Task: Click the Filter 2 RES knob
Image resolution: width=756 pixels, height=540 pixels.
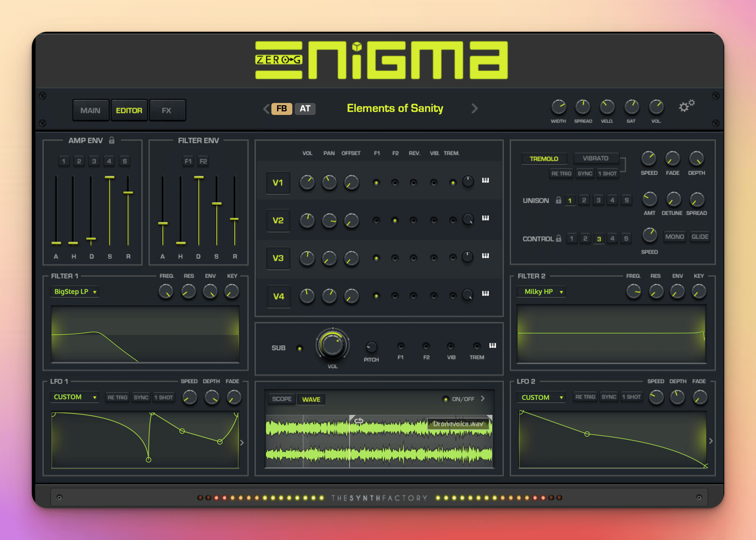Action: click(656, 292)
